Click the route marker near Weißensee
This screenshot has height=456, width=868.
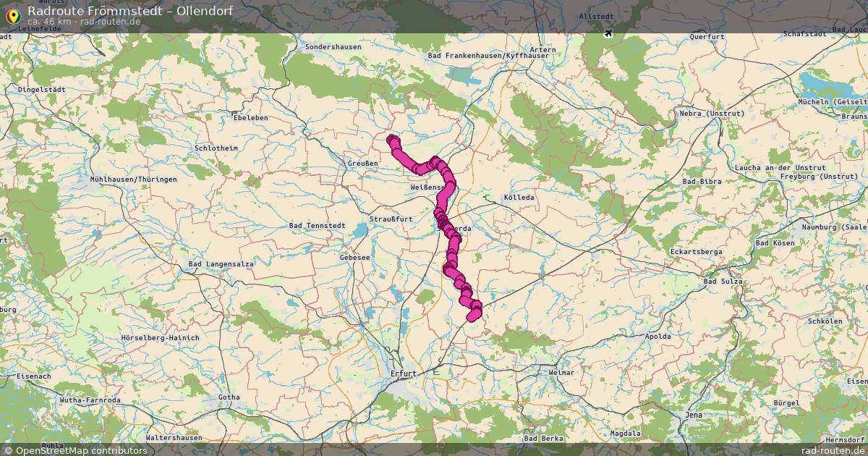coord(448,187)
